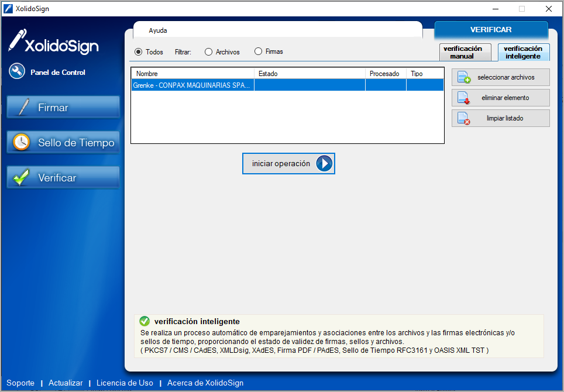
Task: Click the XolidoSign logo
Action: click(54, 42)
